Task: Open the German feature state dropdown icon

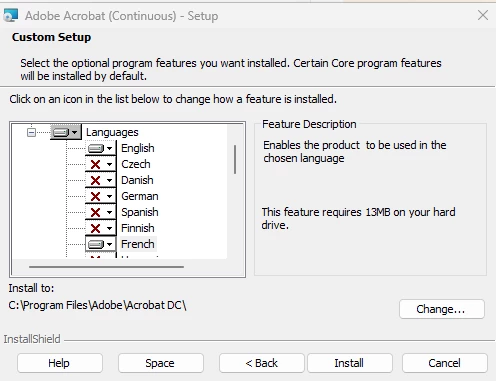Action: coord(100,196)
